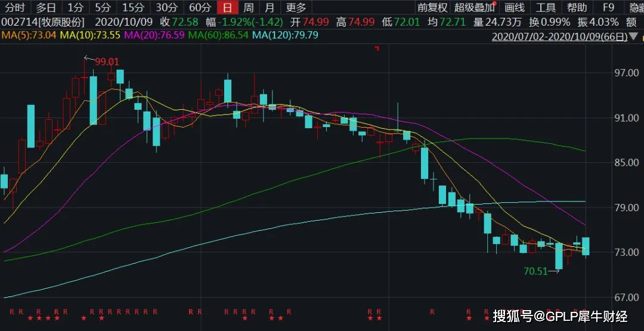
Task: Open the 工具 tools menu
Action: pyautogui.click(x=546, y=8)
